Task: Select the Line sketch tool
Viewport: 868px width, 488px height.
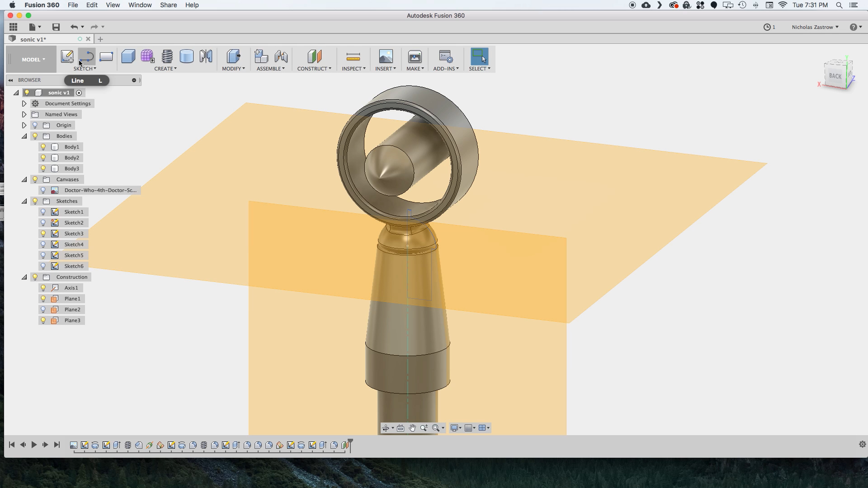Action: tap(86, 56)
